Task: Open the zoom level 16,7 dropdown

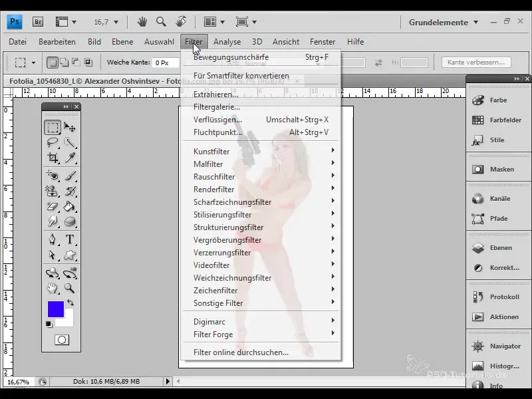Action: tap(116, 23)
